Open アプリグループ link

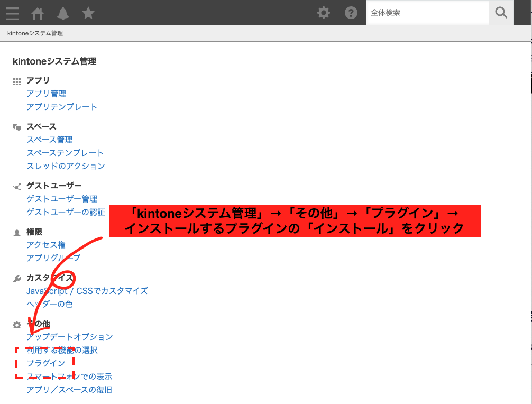pos(53,258)
